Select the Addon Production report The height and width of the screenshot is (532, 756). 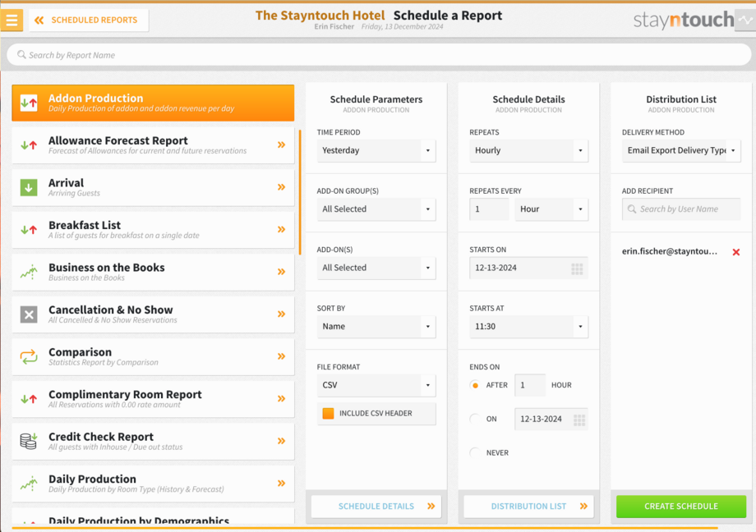(153, 103)
